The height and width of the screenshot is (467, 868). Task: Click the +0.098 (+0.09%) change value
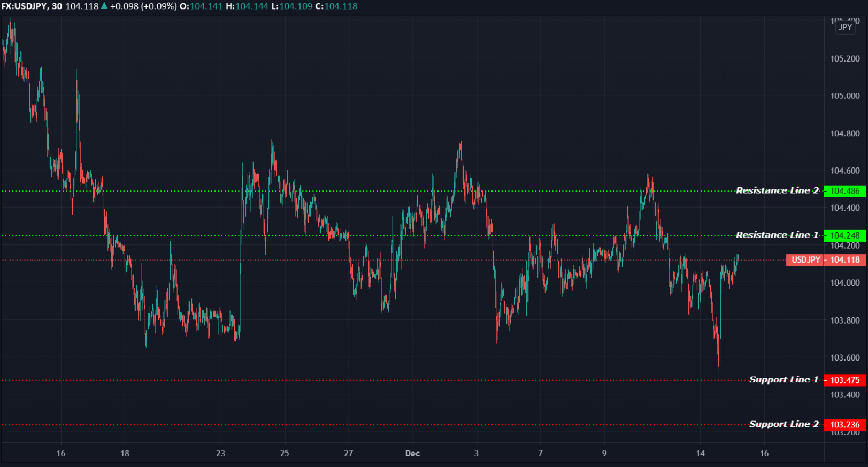click(x=143, y=6)
